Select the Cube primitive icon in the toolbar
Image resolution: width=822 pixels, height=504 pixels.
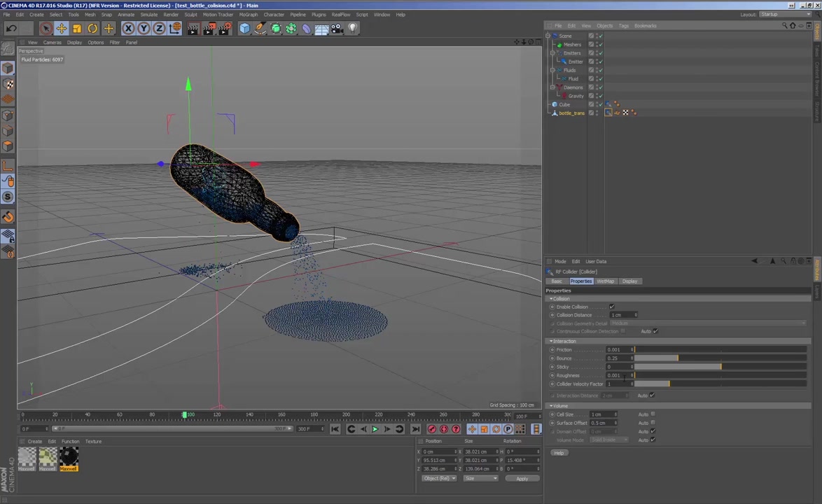coord(244,28)
